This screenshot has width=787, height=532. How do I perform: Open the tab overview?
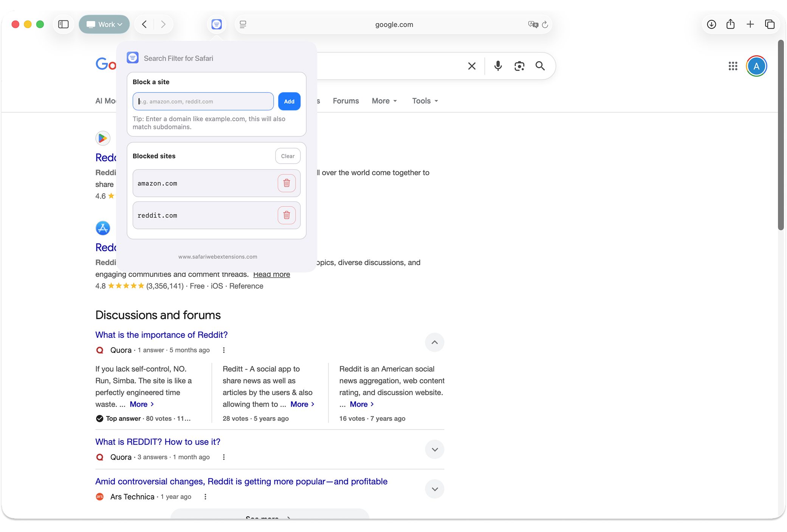[770, 25]
